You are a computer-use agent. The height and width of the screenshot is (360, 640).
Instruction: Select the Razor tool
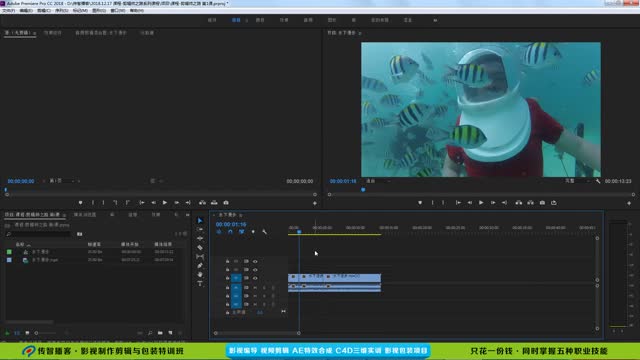pyautogui.click(x=200, y=247)
